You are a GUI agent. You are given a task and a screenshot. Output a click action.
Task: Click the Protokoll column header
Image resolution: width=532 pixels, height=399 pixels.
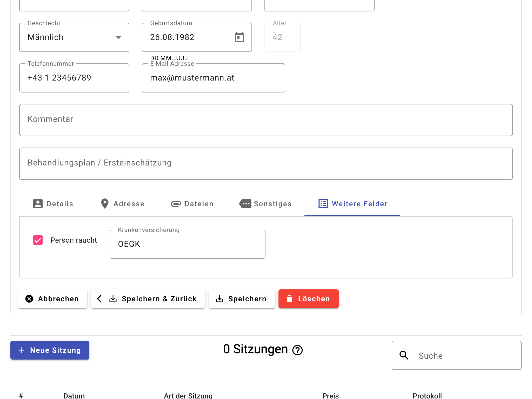point(427,396)
